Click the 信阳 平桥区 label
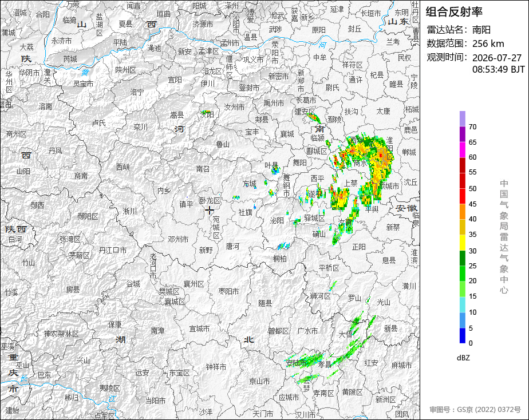Image resolution: width=529 pixels, height=420 pixels. point(329,268)
